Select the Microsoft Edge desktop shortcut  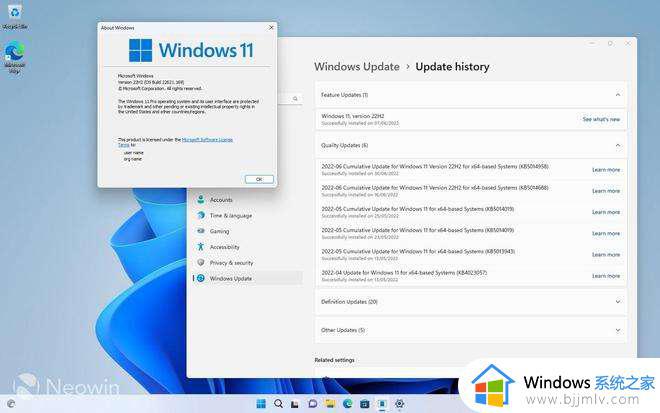[15, 56]
